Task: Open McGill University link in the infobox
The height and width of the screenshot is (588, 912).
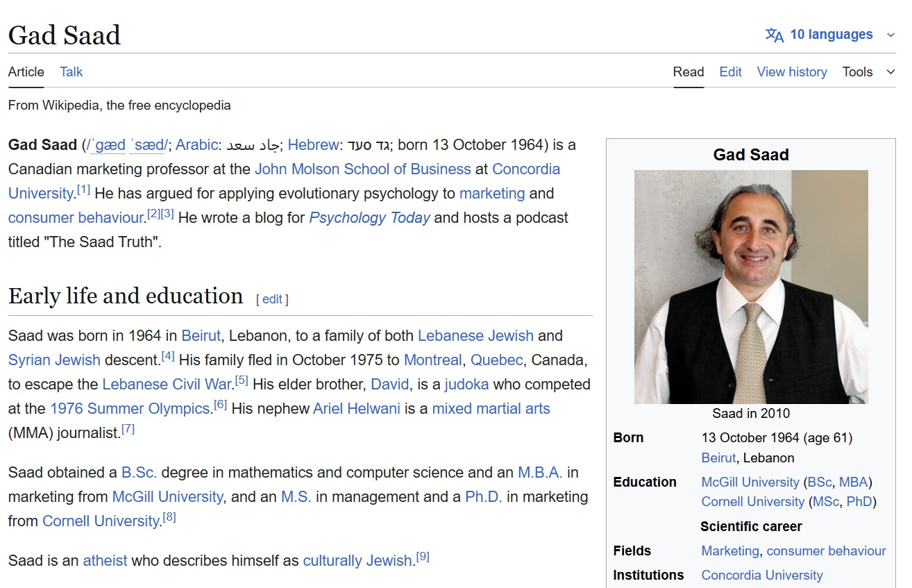Action: 750,482
